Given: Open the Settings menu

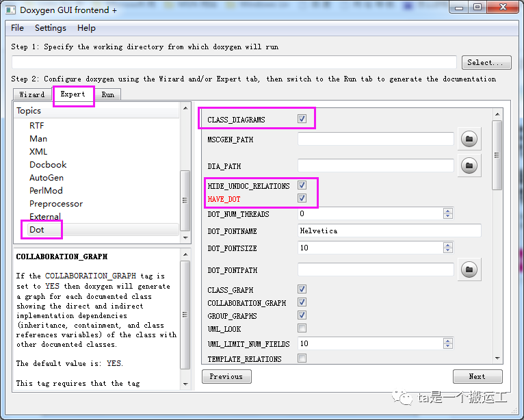Looking at the screenshot, I should 51,28.
